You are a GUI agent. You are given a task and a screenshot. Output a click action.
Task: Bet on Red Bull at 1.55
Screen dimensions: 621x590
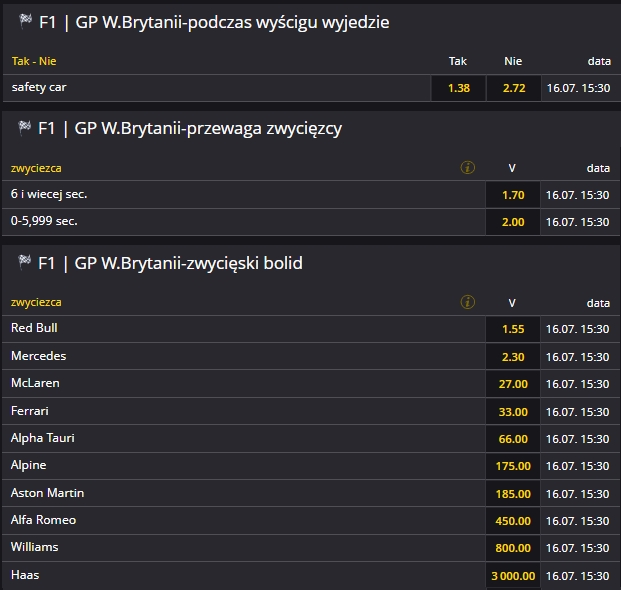(513, 329)
